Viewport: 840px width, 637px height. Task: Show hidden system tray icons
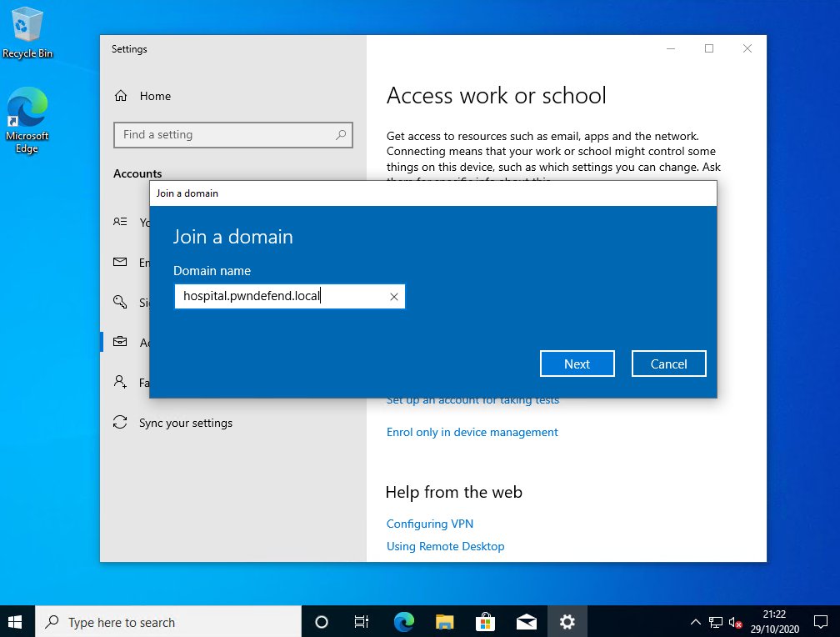pos(695,622)
